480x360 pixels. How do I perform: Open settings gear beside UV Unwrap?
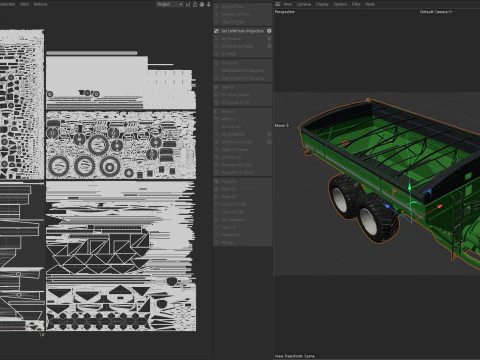coord(269,38)
